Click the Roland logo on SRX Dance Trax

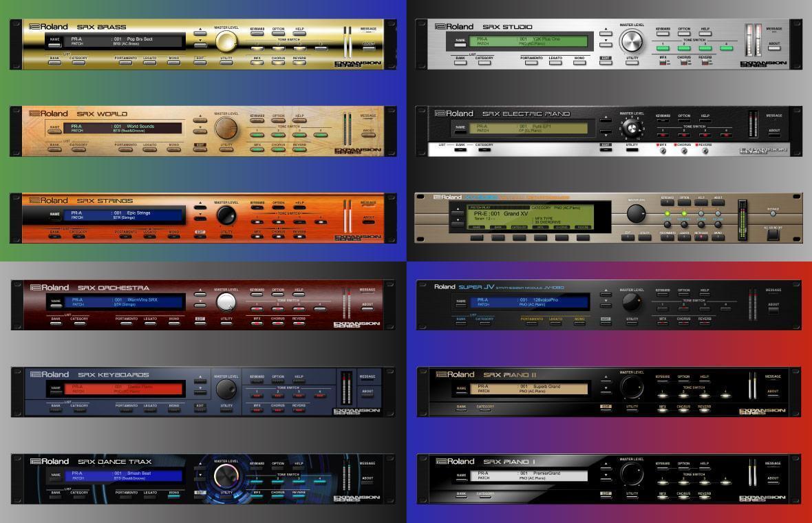click(x=49, y=461)
